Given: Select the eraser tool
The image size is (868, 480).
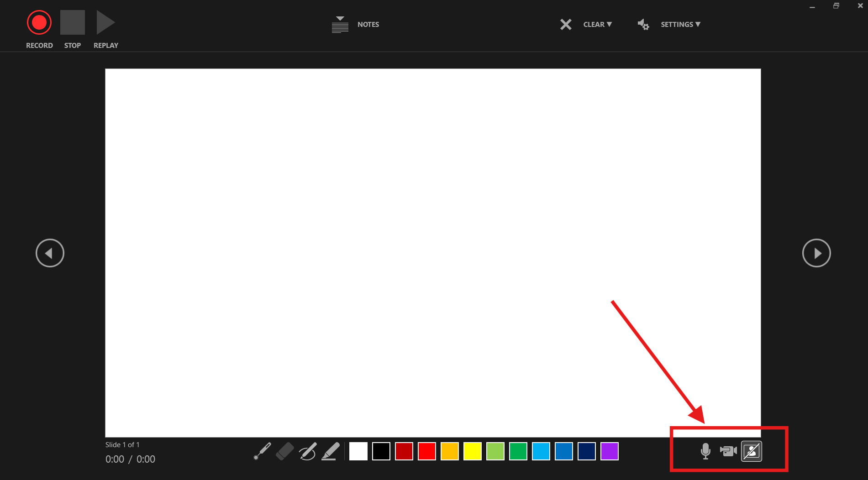Looking at the screenshot, I should (x=285, y=451).
